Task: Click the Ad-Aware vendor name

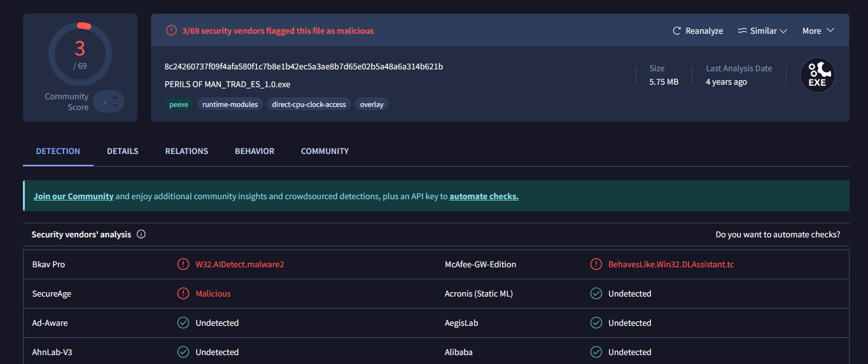Action: pyautogui.click(x=50, y=323)
